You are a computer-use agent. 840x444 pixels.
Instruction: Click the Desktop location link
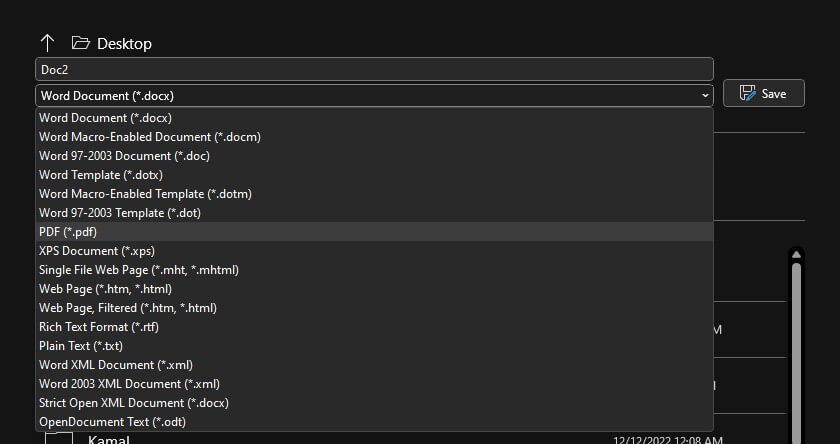[124, 44]
